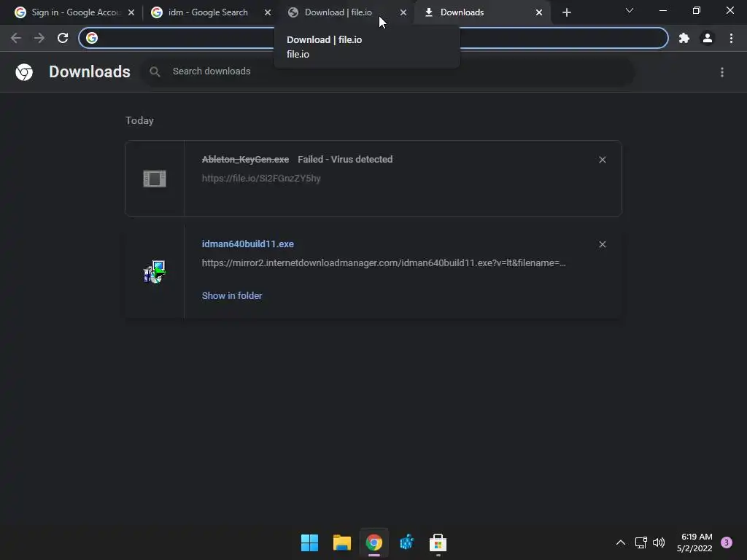Open Microsoft Store from taskbar
The width and height of the screenshot is (747, 560).
click(438, 542)
